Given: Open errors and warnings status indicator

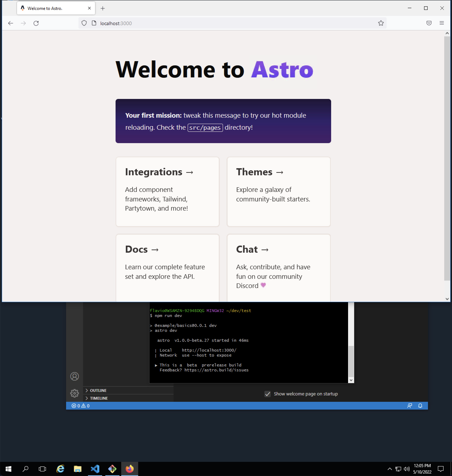Looking at the screenshot, I should pyautogui.click(x=80, y=406).
